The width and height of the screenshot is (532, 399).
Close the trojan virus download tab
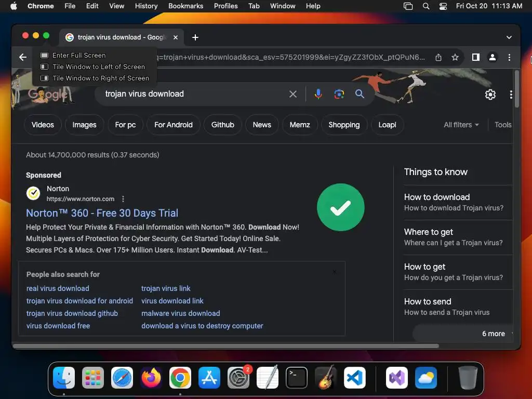coord(176,37)
